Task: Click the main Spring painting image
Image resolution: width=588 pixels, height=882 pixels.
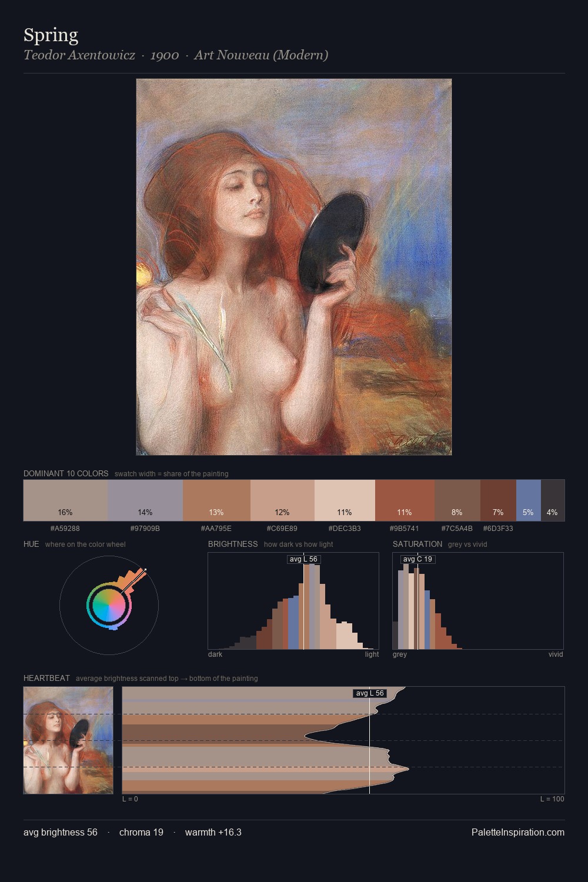Action: pos(294,267)
